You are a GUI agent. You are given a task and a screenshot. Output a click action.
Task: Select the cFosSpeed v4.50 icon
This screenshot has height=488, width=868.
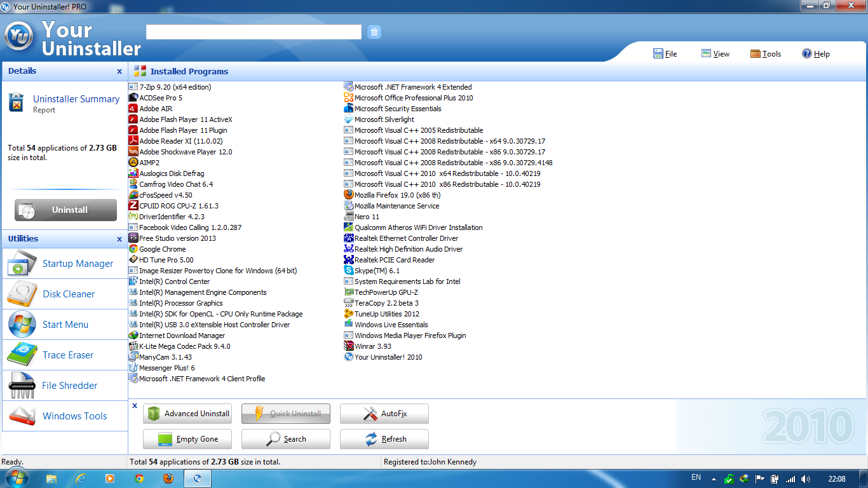point(133,195)
